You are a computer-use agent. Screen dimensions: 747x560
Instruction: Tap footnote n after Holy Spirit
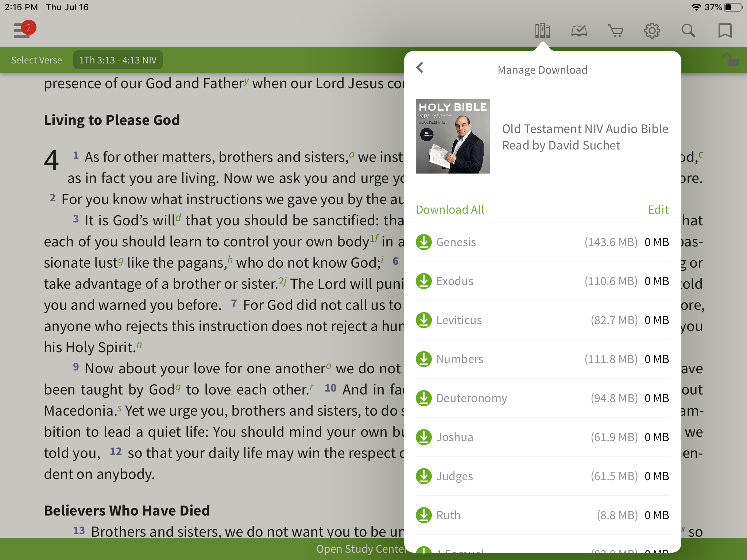(139, 344)
